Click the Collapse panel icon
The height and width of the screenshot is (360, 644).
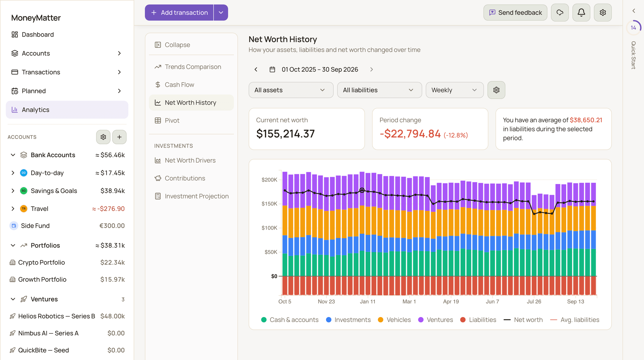tap(158, 45)
